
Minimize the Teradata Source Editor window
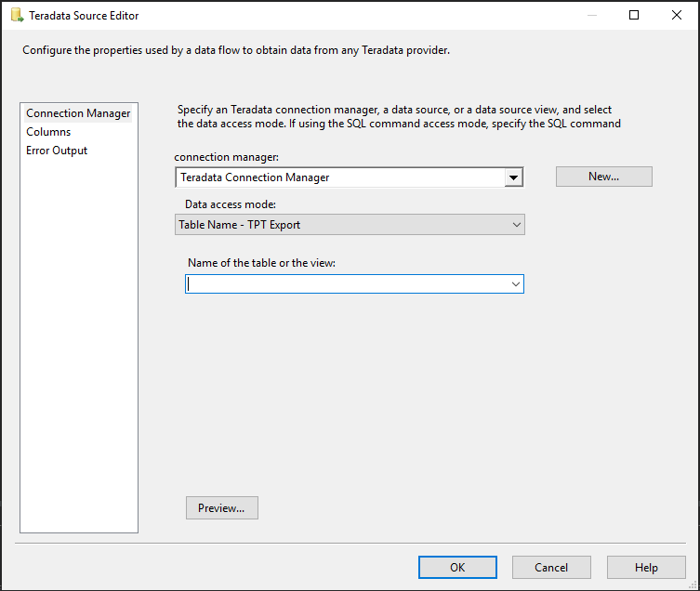pos(590,16)
